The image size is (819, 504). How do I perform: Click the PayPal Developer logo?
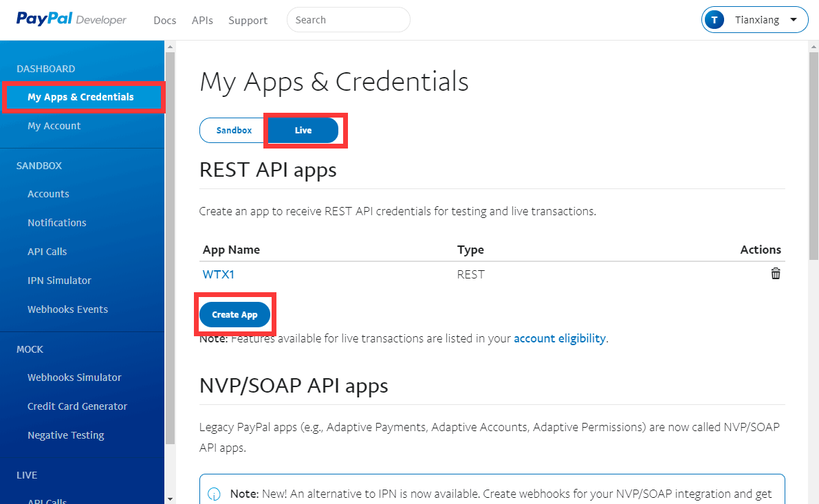71,19
